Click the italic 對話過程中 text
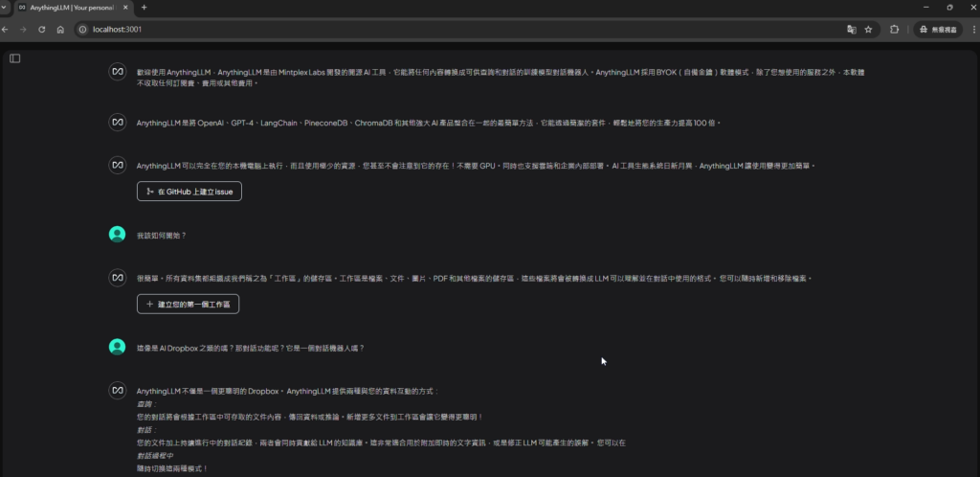The image size is (980, 477). [155, 456]
